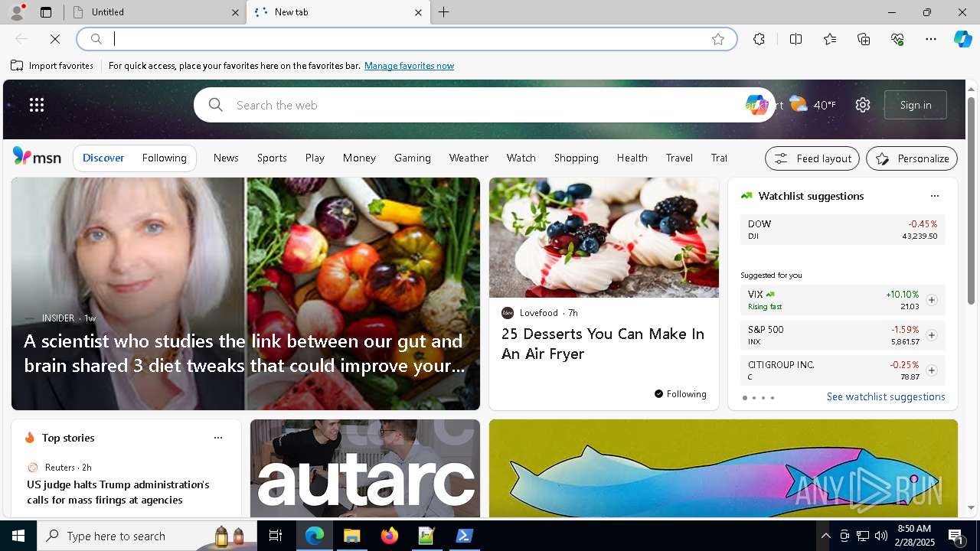Open Watchlist suggestions more options
This screenshot has height=551, width=980.
934,196
